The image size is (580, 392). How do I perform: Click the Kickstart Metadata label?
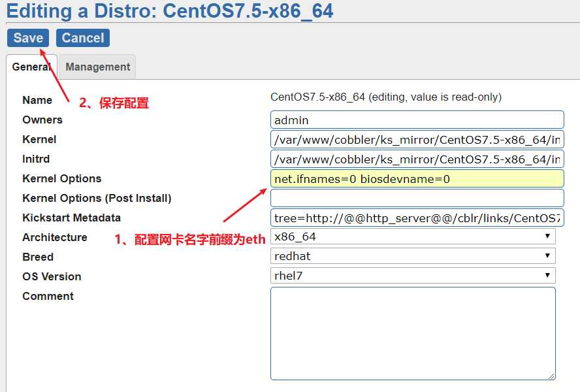[71, 218]
